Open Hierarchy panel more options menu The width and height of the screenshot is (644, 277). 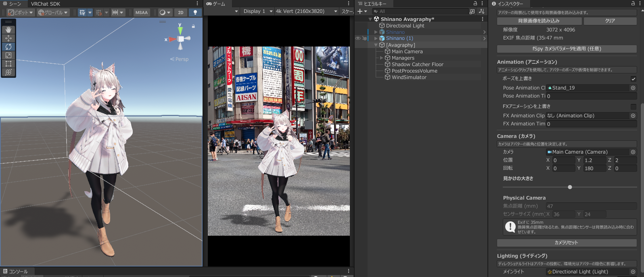pos(482,3)
